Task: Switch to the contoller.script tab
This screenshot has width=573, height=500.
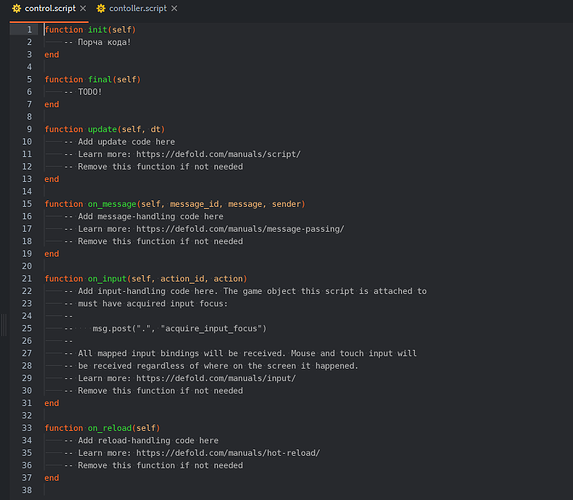Action: click(x=138, y=8)
